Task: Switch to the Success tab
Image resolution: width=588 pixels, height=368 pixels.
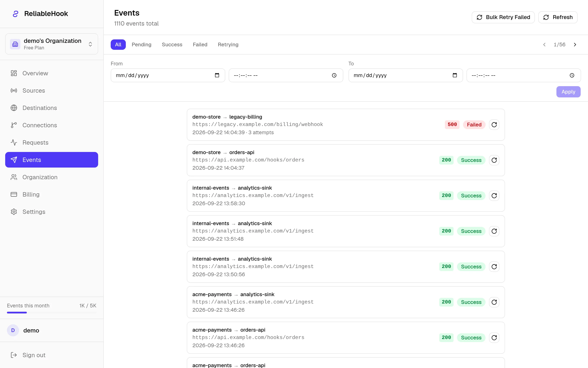Action: [x=172, y=45]
